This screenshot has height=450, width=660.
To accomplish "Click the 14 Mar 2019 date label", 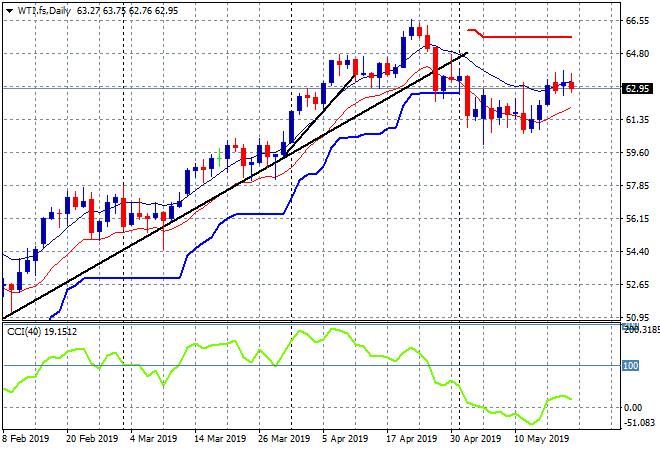I will tap(220, 439).
